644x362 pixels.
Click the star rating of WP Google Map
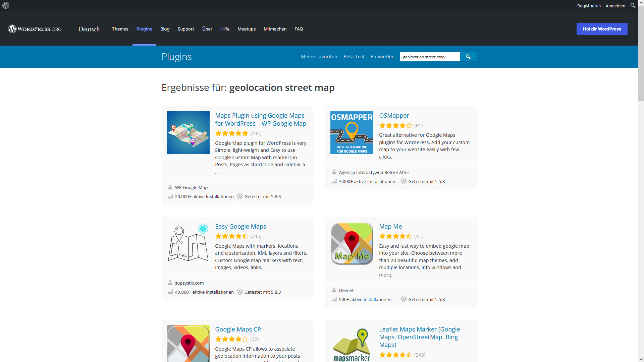tap(232, 133)
